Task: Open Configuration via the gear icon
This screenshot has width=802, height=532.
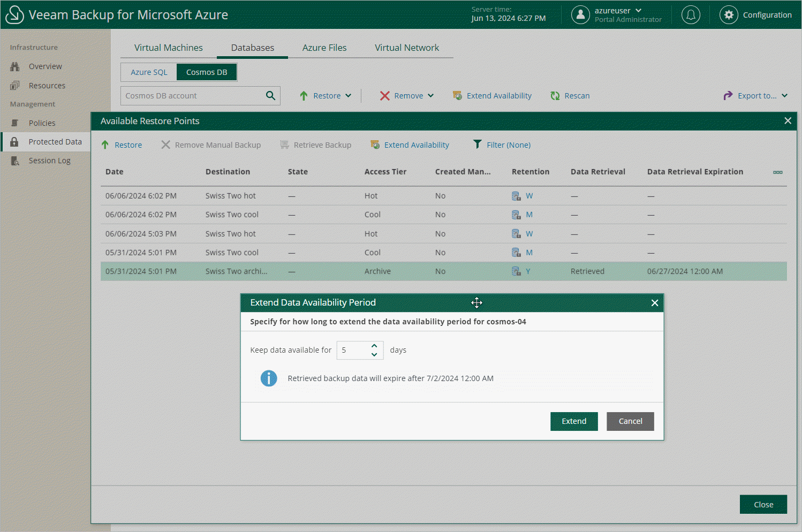Action: tap(729, 15)
